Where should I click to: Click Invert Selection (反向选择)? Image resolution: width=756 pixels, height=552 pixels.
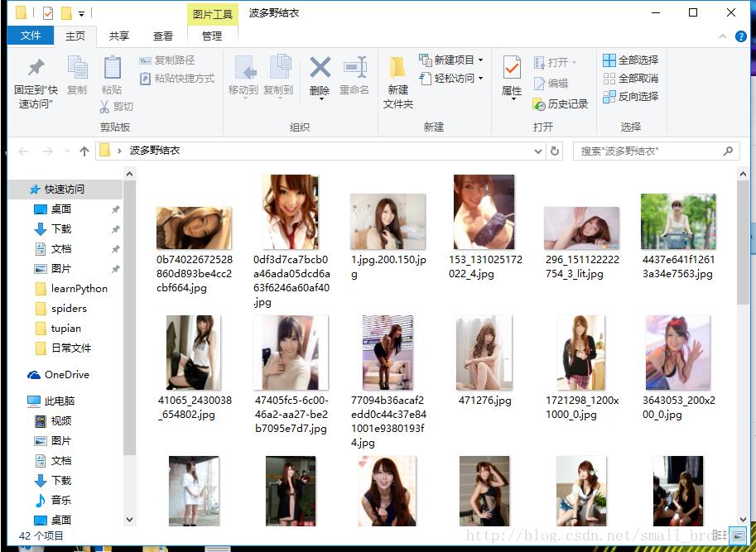(x=631, y=96)
